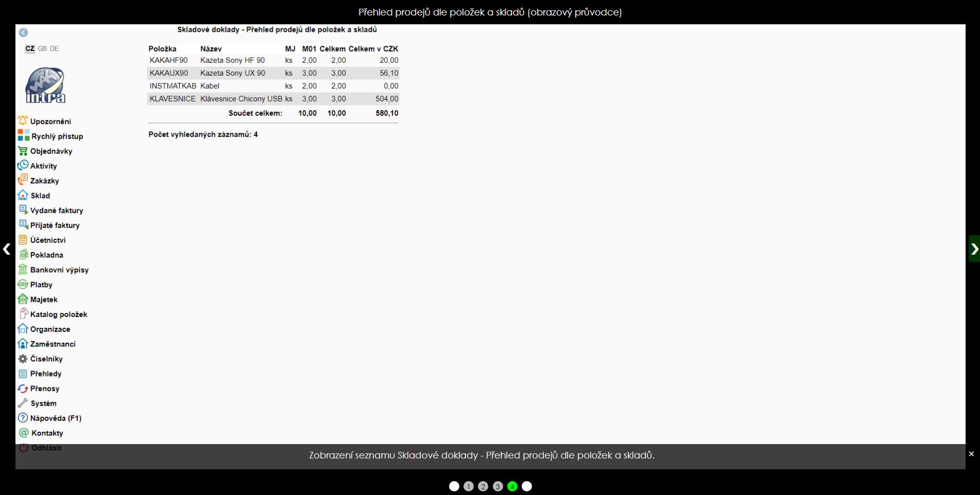
Task: Open Katalog položek menu item
Action: click(x=58, y=314)
